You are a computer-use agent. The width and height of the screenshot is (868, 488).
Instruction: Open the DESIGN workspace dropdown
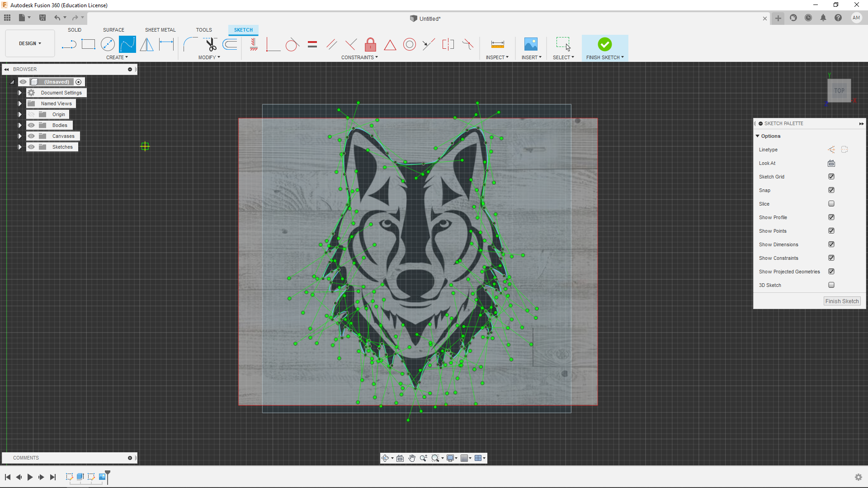click(30, 43)
